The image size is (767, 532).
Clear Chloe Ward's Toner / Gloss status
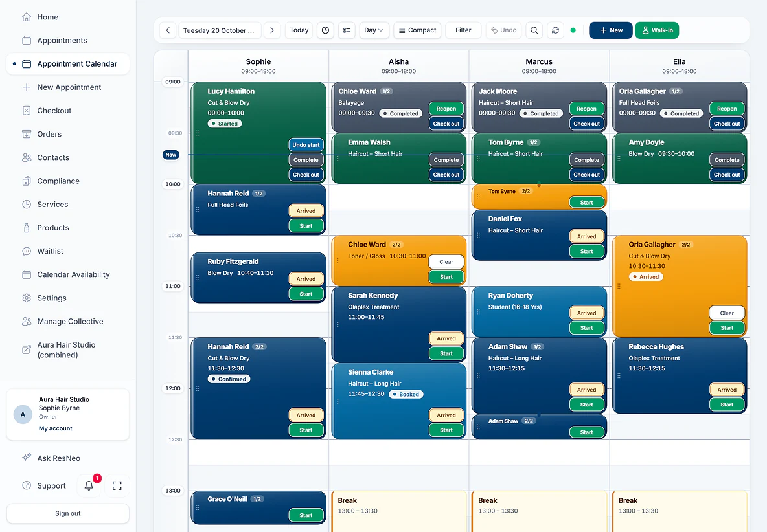[446, 262]
